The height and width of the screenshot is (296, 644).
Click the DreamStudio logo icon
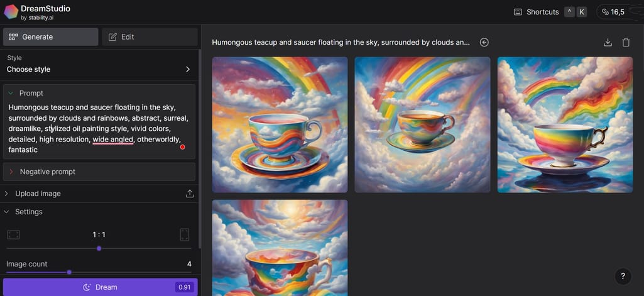(11, 12)
